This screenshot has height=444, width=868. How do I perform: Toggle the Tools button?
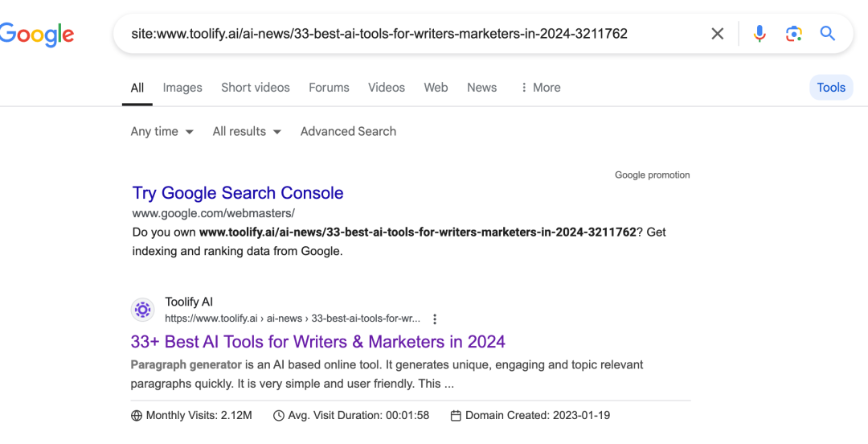coord(831,88)
